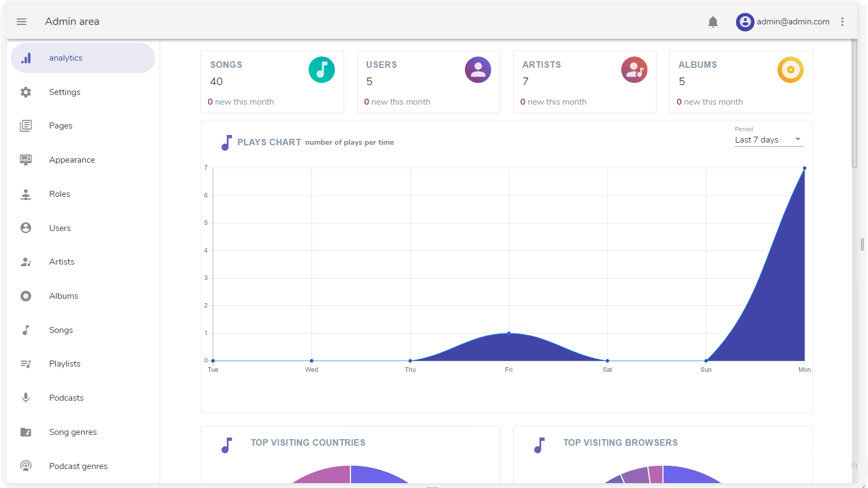The height and width of the screenshot is (488, 868).
Task: Open Song genres in the sidebar
Action: click(83, 432)
